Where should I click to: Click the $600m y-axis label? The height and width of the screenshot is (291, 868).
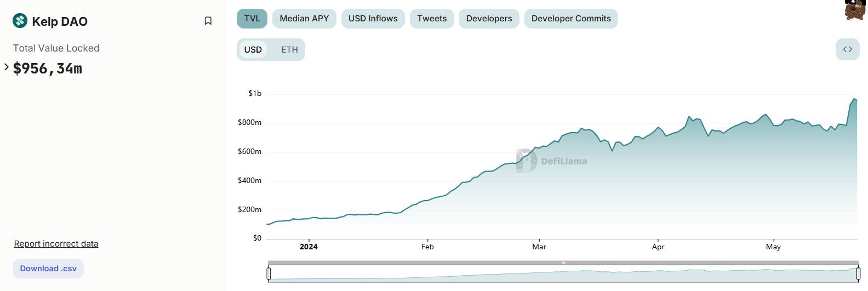pos(249,151)
